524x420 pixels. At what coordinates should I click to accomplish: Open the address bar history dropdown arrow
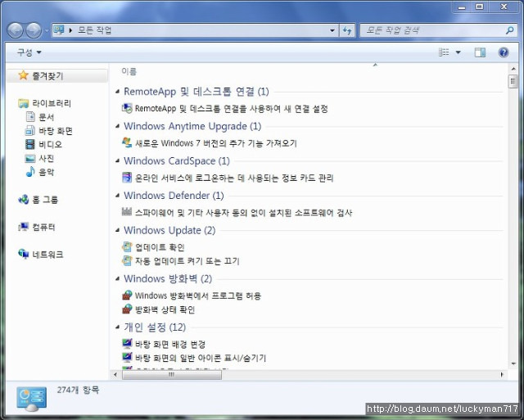[x=332, y=30]
